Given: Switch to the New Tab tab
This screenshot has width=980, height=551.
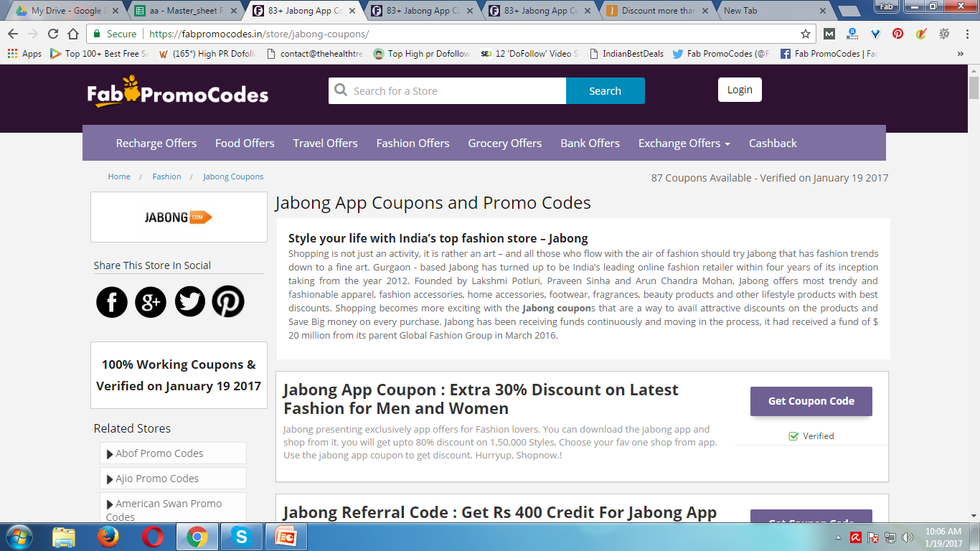Looking at the screenshot, I should pyautogui.click(x=775, y=11).
